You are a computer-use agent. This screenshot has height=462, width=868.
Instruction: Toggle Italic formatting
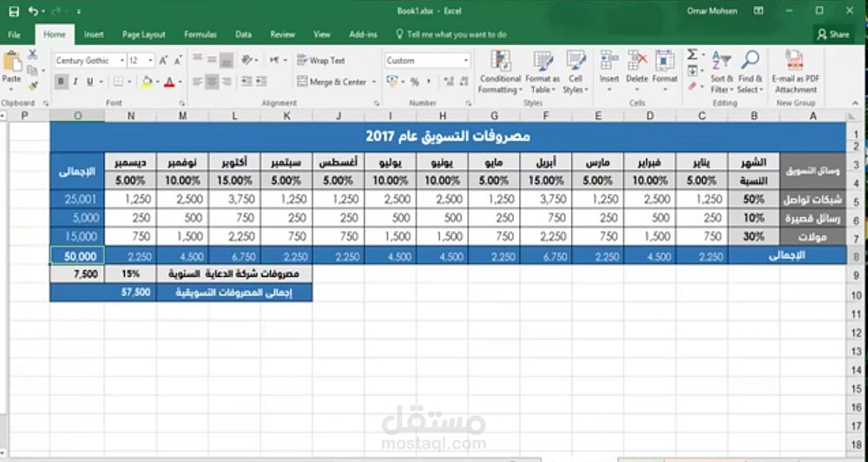coord(76,82)
